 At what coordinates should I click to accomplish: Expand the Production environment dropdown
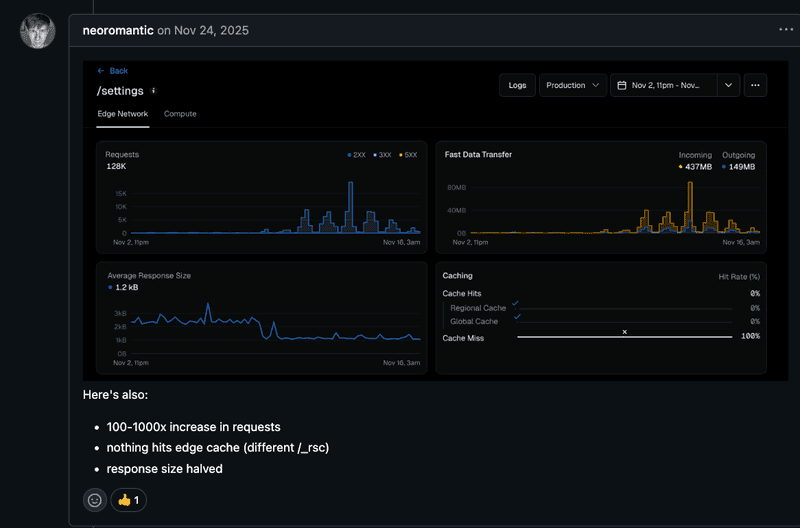572,85
